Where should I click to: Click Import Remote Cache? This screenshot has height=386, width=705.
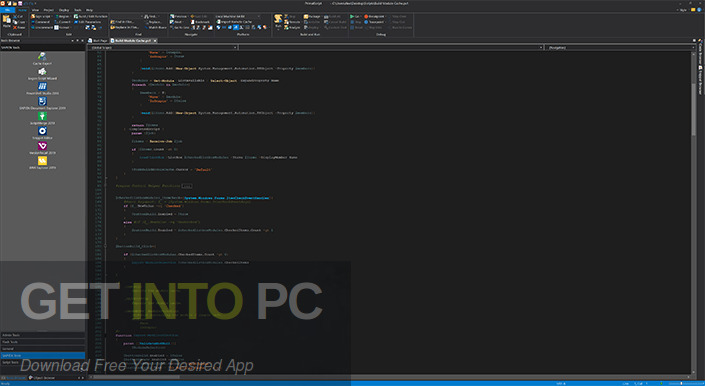[x=234, y=22]
